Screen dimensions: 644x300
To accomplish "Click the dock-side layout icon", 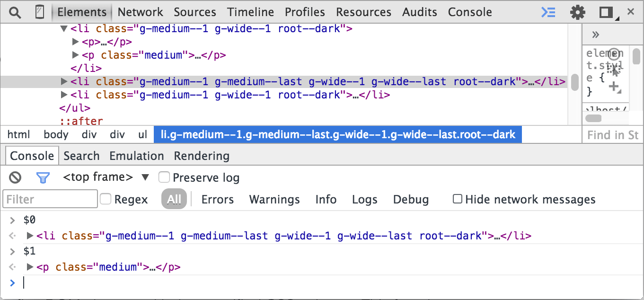I will 606,12.
